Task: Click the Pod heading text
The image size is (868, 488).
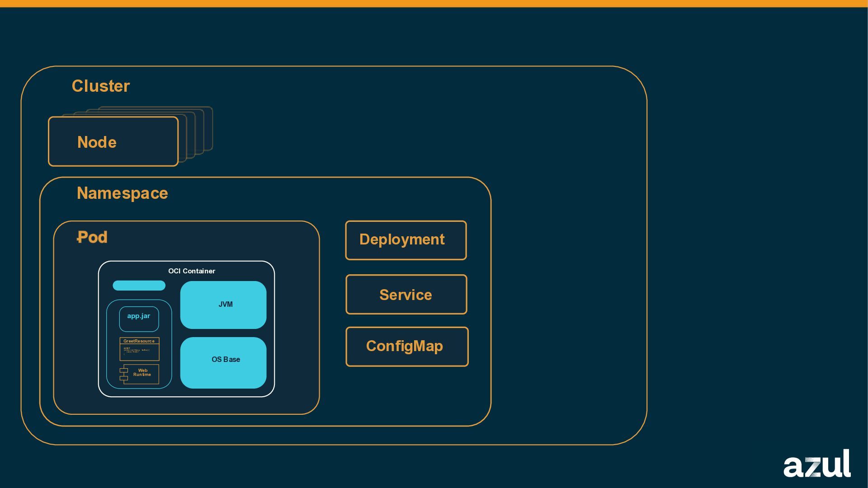Action: coord(92,237)
